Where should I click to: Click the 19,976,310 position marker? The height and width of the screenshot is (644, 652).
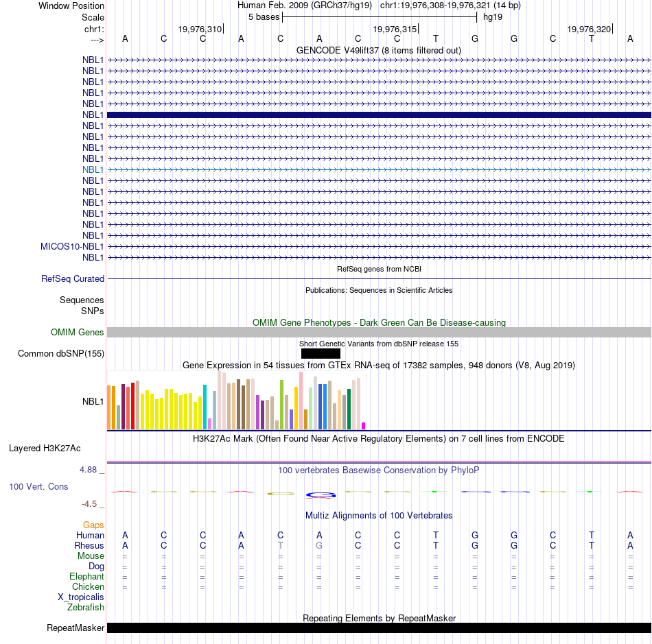pos(200,29)
